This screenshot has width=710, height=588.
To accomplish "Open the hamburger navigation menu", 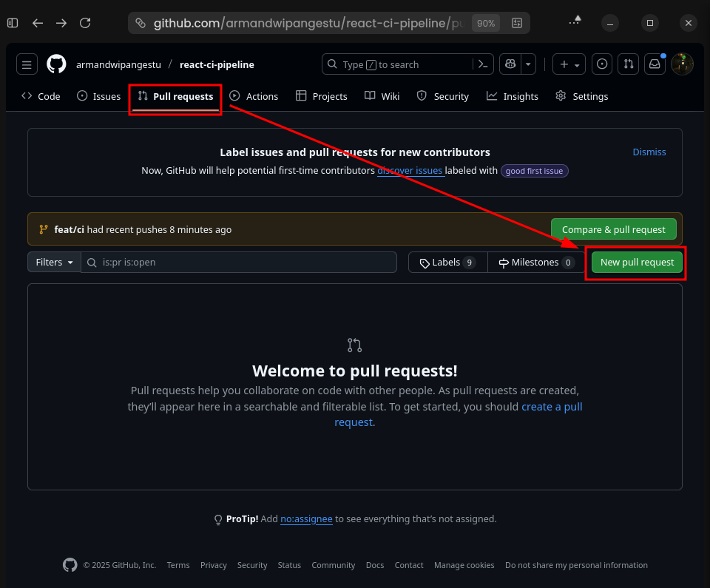I will 27,64.
